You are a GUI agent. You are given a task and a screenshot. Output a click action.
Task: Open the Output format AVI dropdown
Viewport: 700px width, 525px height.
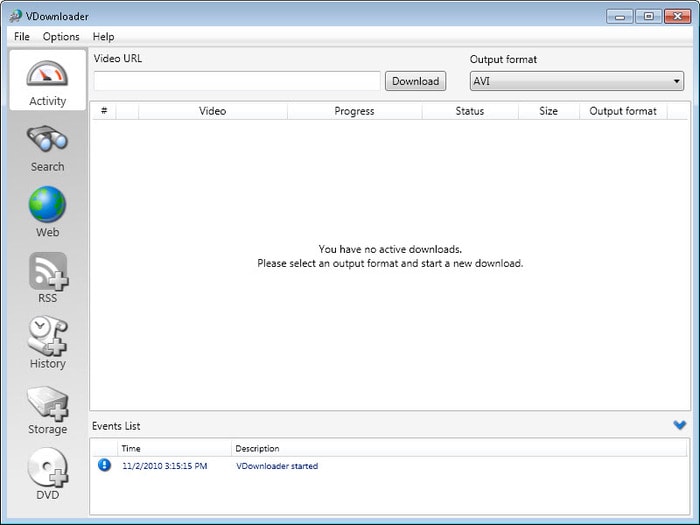pyautogui.click(x=576, y=81)
